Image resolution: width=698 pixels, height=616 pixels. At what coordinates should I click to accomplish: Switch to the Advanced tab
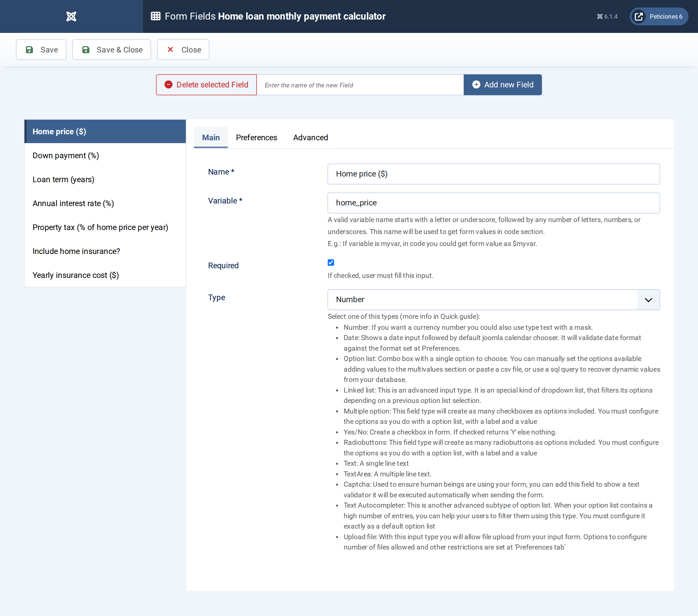(x=310, y=138)
